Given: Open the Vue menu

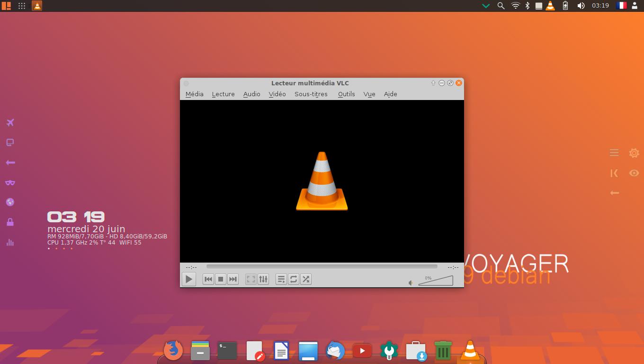Looking at the screenshot, I should (369, 94).
